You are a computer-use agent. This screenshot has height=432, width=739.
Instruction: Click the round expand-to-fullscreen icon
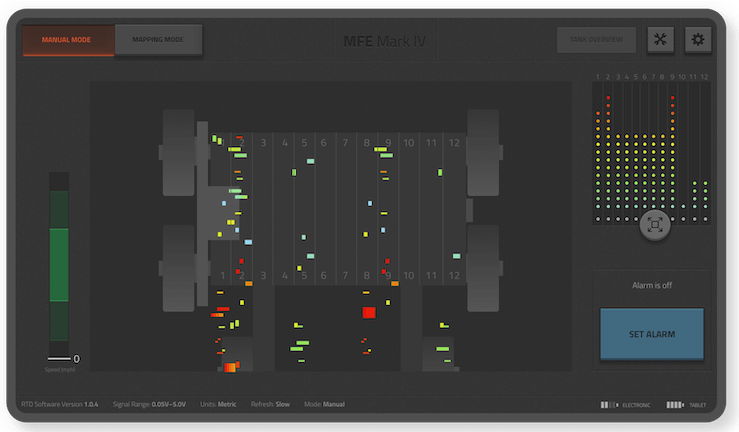(x=655, y=225)
